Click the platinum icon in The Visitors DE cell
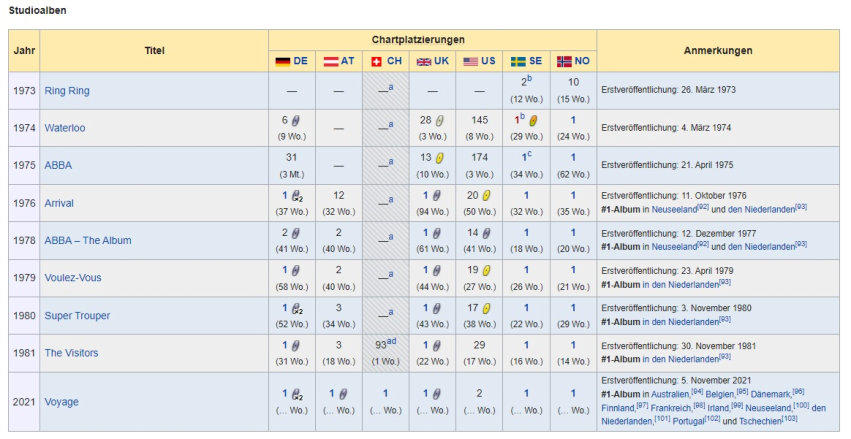This screenshot has height=439, width=851. click(296, 346)
